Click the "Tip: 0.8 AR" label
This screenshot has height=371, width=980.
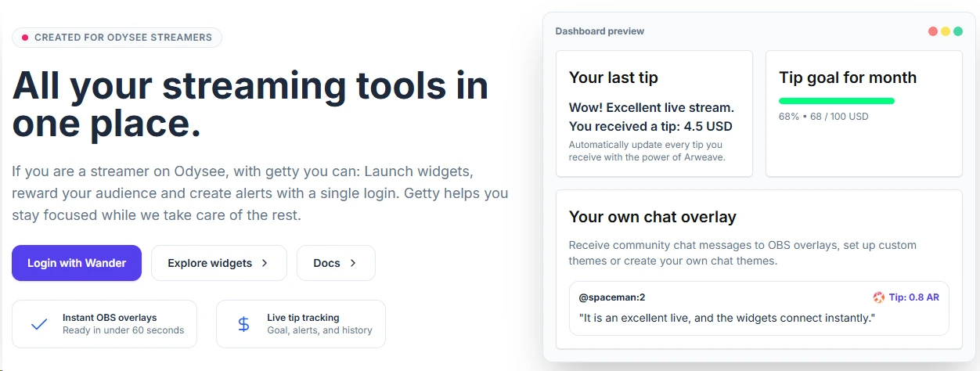click(x=914, y=297)
